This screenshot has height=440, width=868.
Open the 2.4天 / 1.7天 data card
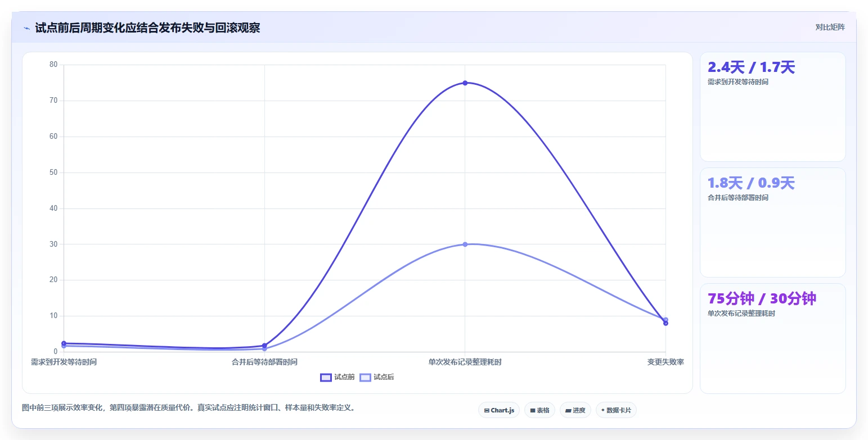[x=772, y=107]
